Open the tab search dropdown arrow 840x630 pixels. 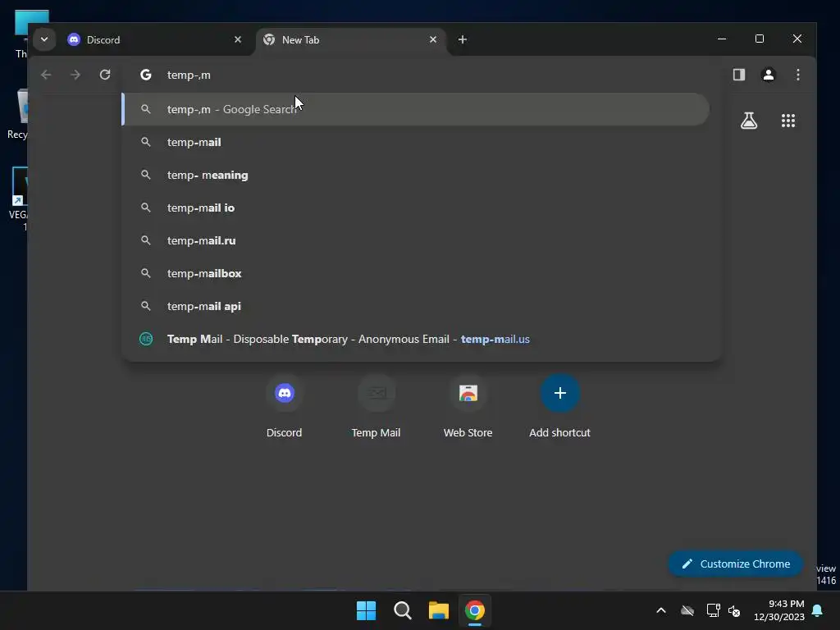(44, 39)
